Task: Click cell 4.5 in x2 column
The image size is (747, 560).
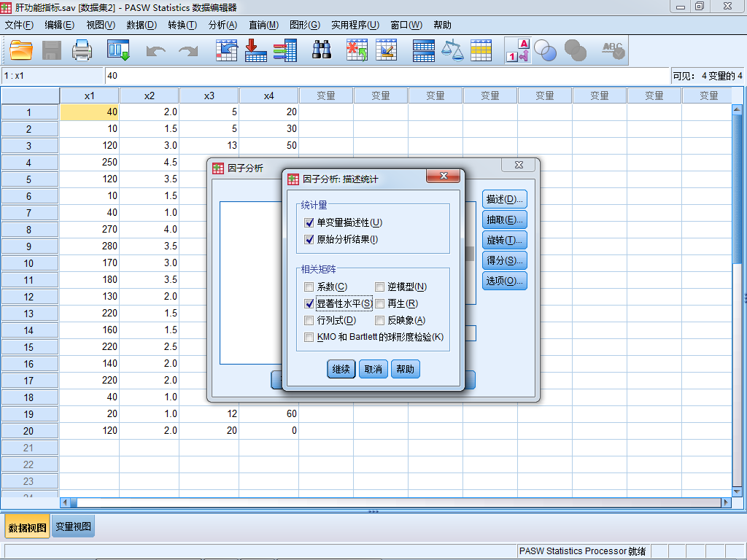Action: point(149,162)
